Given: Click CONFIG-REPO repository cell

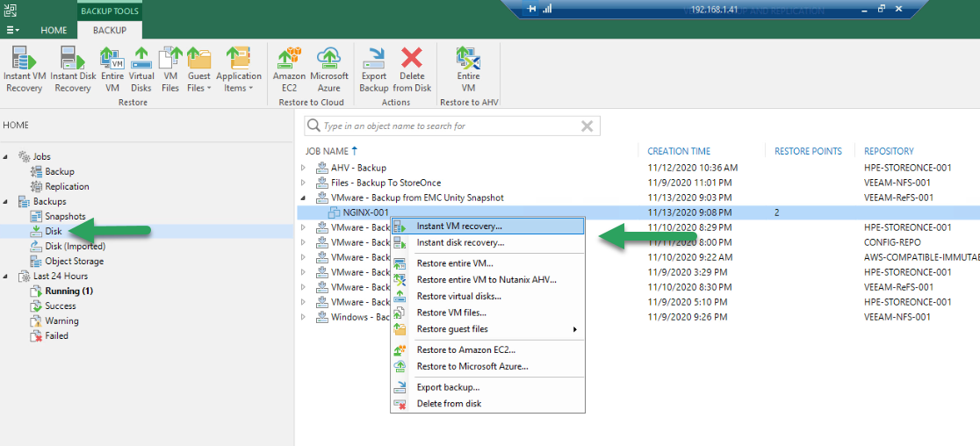Looking at the screenshot, I should (x=894, y=242).
